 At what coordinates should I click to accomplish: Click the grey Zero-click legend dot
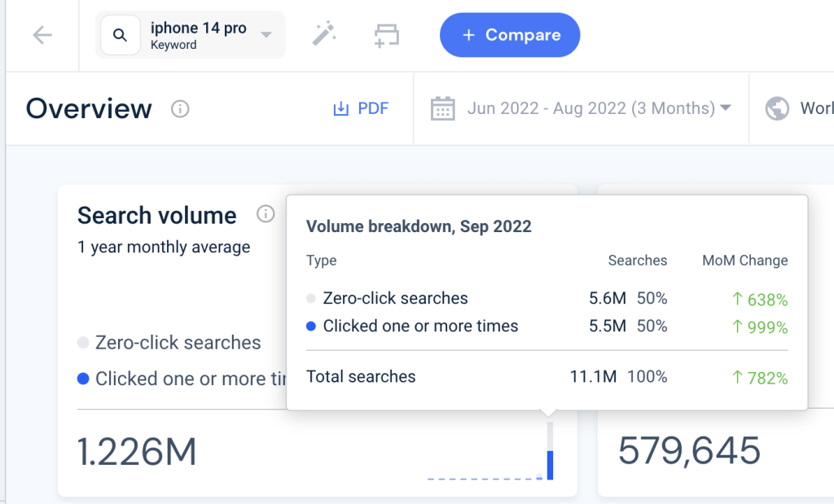point(83,343)
